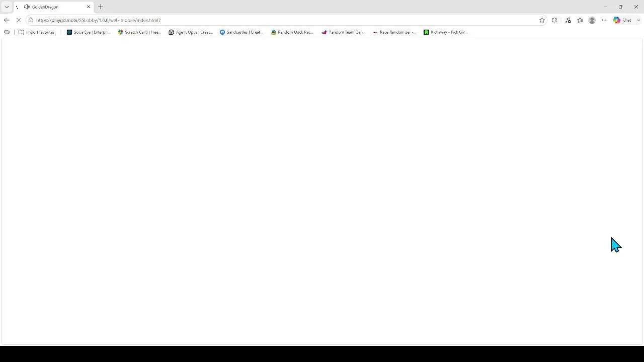
Task: Go back with the back arrow
Action: (x=7, y=20)
